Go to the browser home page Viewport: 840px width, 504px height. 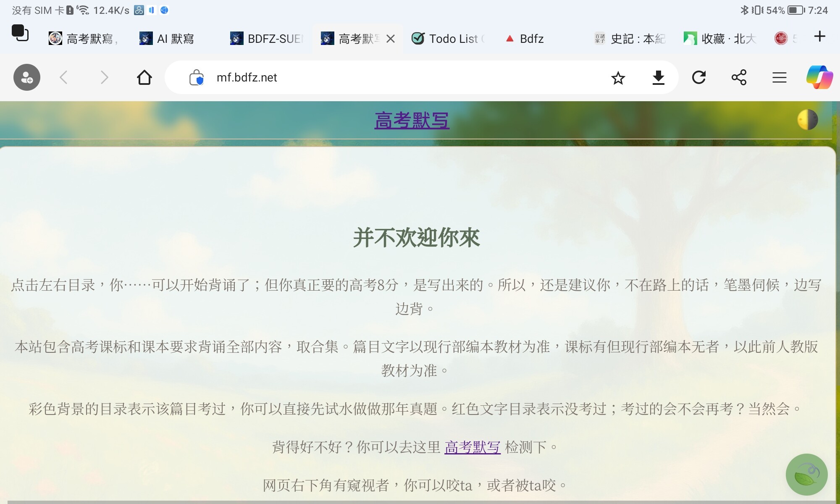[144, 77]
